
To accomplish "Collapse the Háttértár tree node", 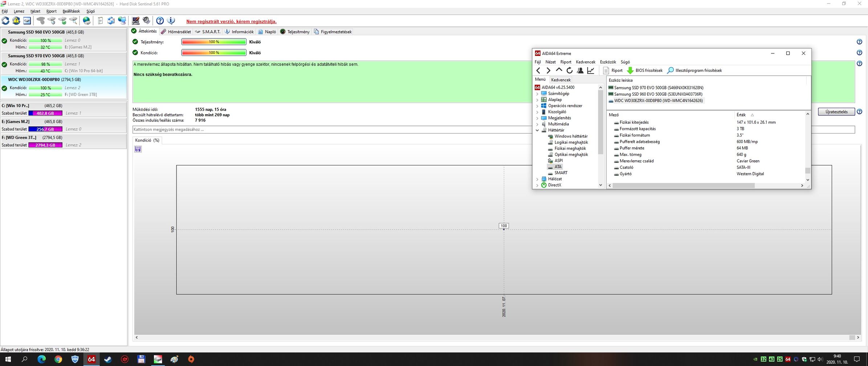I will pyautogui.click(x=537, y=130).
